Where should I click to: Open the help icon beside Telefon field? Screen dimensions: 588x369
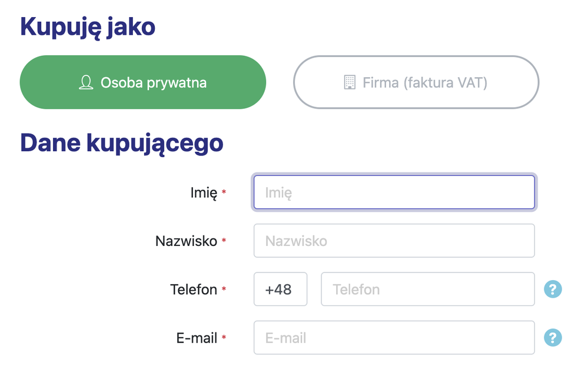(553, 289)
